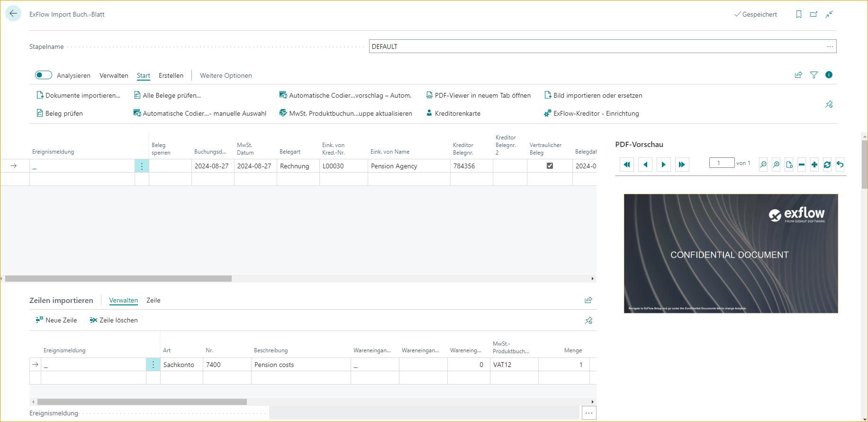The height and width of the screenshot is (422, 868).
Task: Uncheck the Vertraulicher Beleg checkbox
Action: tap(550, 166)
